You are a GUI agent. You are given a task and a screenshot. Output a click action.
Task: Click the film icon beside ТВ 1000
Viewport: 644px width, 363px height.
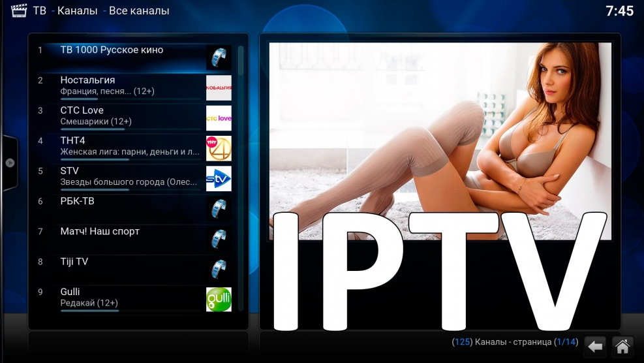[x=219, y=57]
